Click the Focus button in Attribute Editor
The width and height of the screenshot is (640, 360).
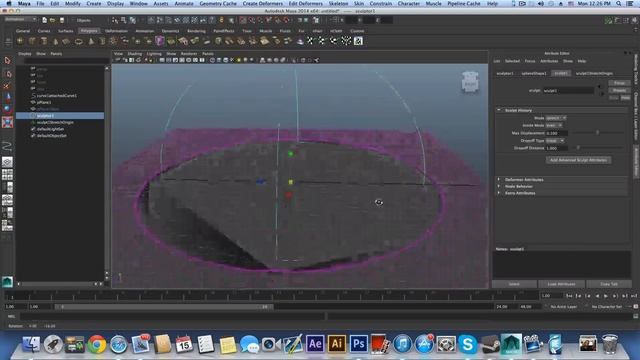coord(619,83)
